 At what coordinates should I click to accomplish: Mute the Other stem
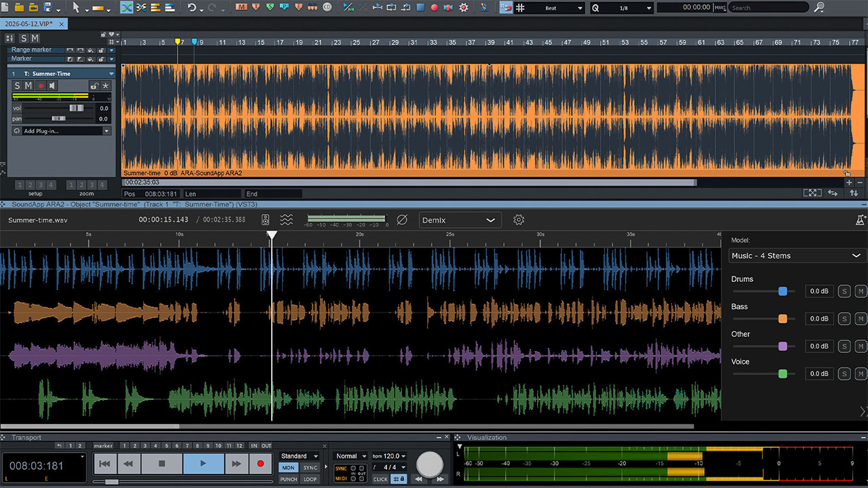[861, 346]
